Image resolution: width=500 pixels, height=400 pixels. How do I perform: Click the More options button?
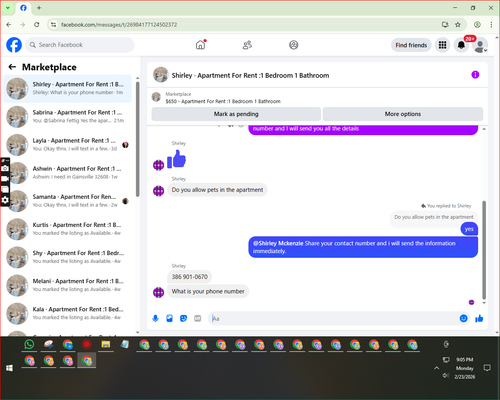coord(403,114)
